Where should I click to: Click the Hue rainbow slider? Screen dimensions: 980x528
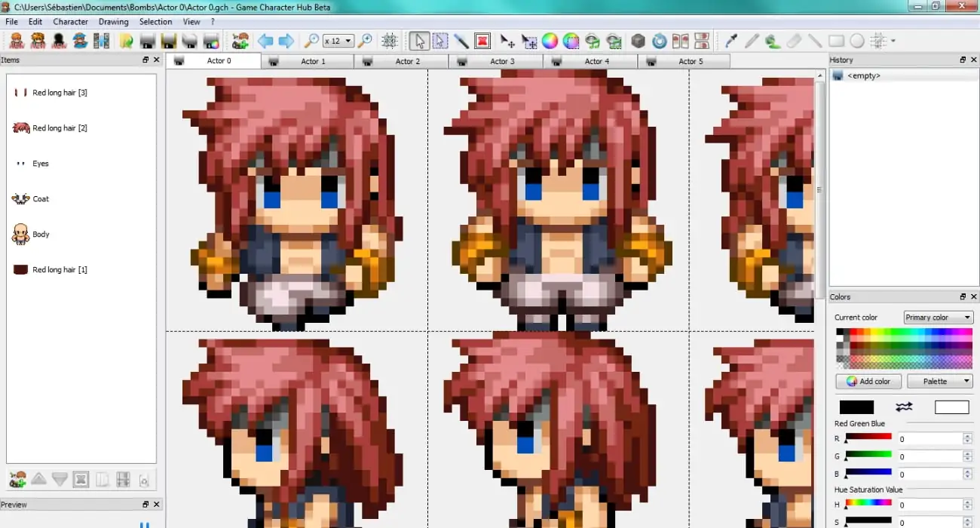coord(868,503)
